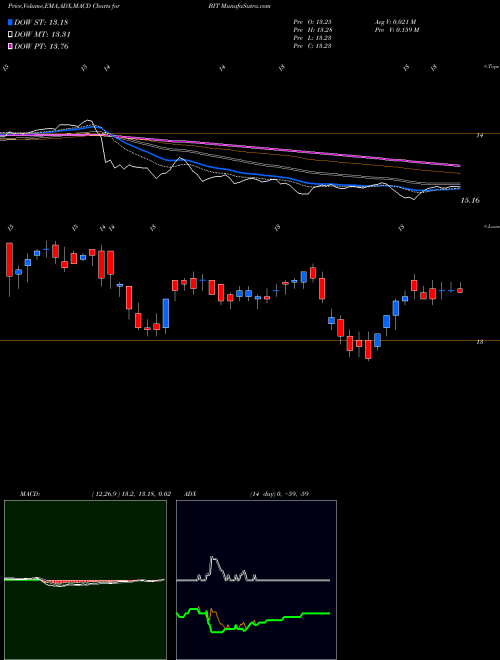The height and width of the screenshot is (660, 500).
Task: Select the 'DOW PT: 13.76' legend text
Action: 41,46
